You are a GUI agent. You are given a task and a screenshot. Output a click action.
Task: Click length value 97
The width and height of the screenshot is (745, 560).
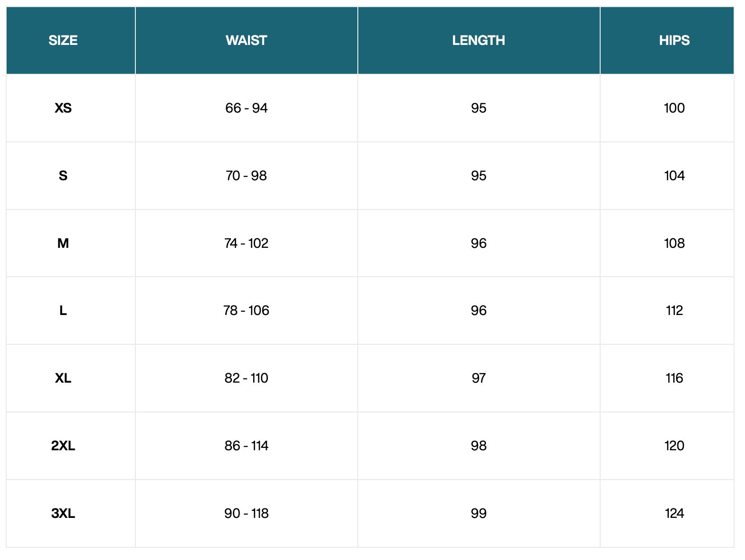[479, 378]
